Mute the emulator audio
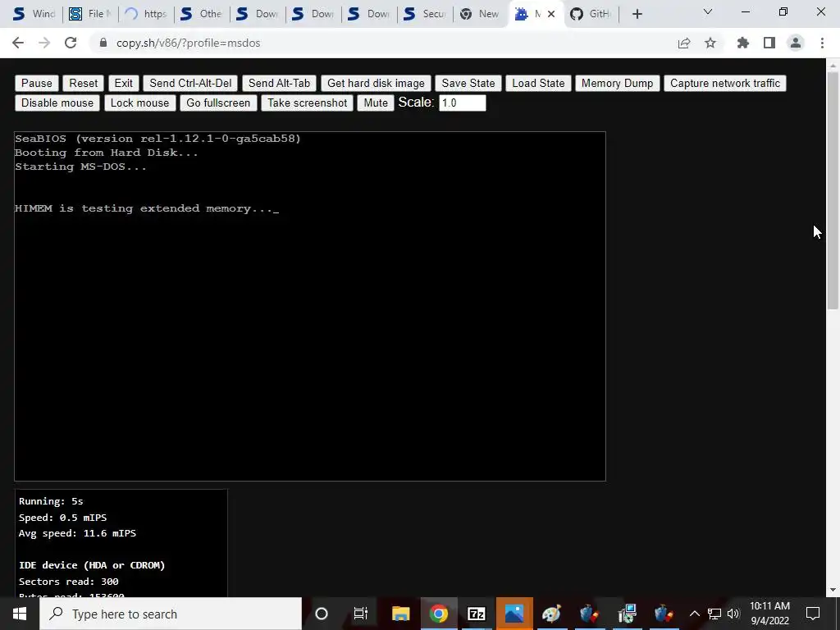Image resolution: width=840 pixels, height=630 pixels. [x=376, y=103]
